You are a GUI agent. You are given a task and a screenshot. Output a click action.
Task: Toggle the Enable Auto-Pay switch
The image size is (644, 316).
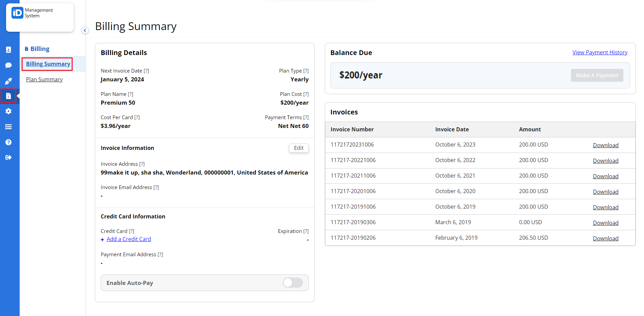[x=293, y=283]
